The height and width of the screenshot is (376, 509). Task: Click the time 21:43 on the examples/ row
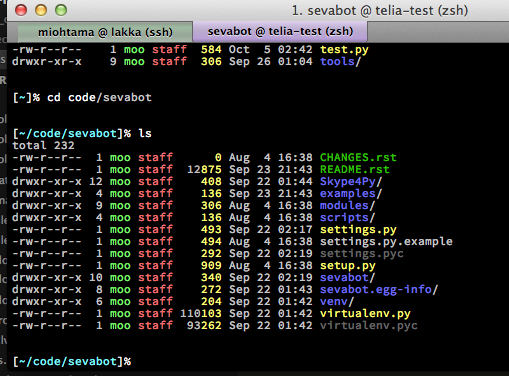(x=295, y=193)
